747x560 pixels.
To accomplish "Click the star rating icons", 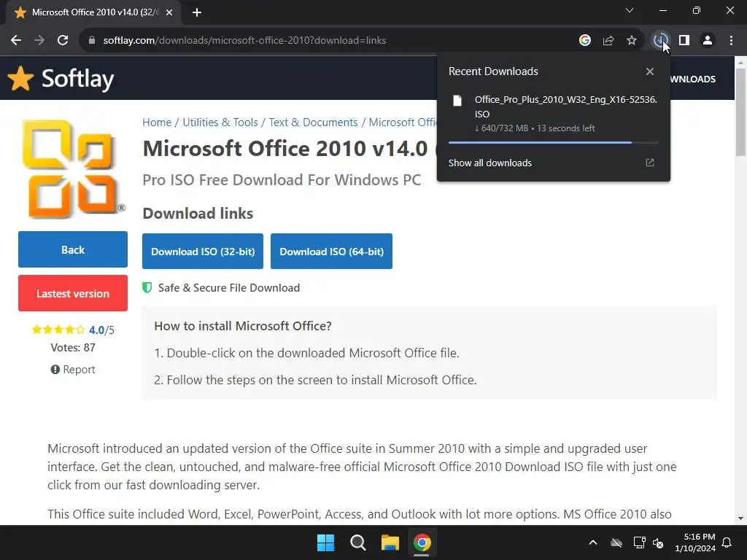I will 58,330.
